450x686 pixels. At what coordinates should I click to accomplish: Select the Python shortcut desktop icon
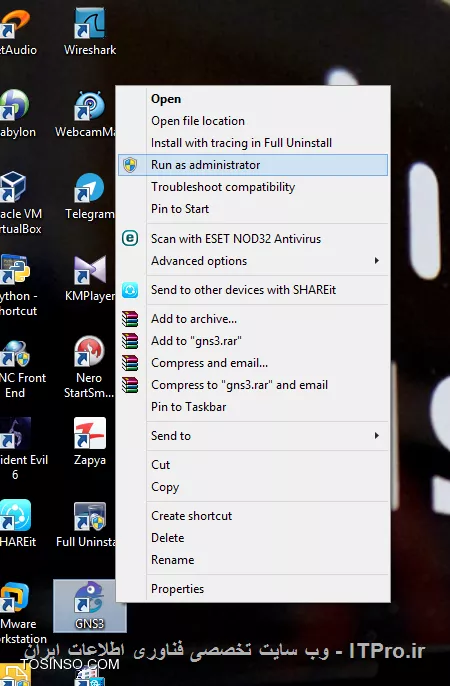(18, 285)
